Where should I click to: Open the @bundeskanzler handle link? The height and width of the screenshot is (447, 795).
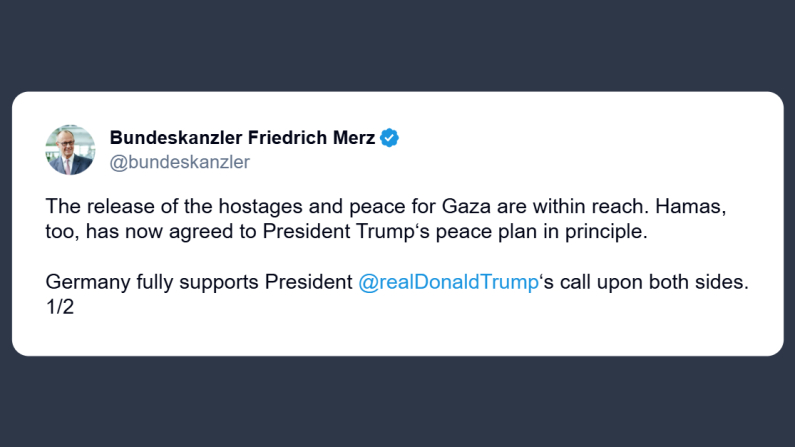point(179,162)
